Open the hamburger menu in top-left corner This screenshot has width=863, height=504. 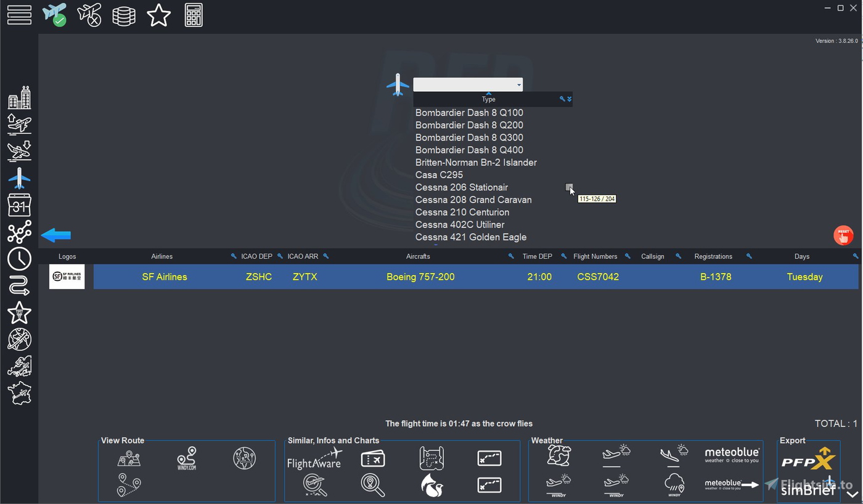[19, 15]
